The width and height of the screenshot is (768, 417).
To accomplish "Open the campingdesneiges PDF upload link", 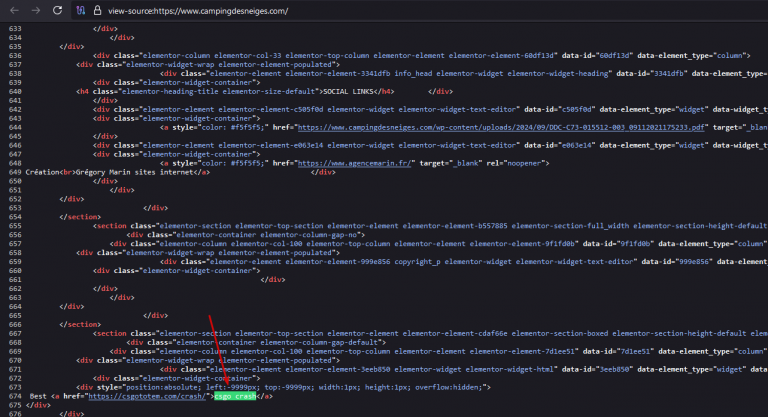I will coord(501,127).
